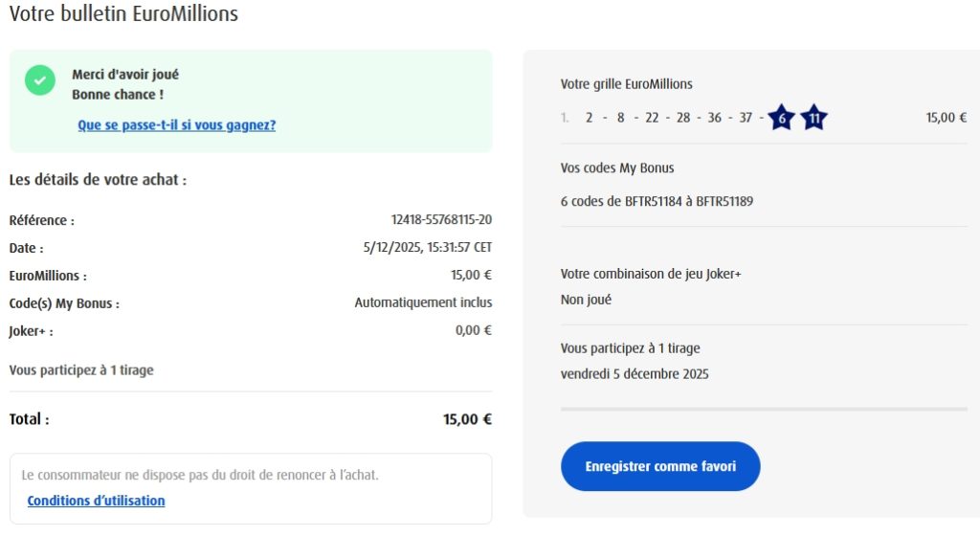Click the reference number 12418-55768115-20

click(441, 220)
